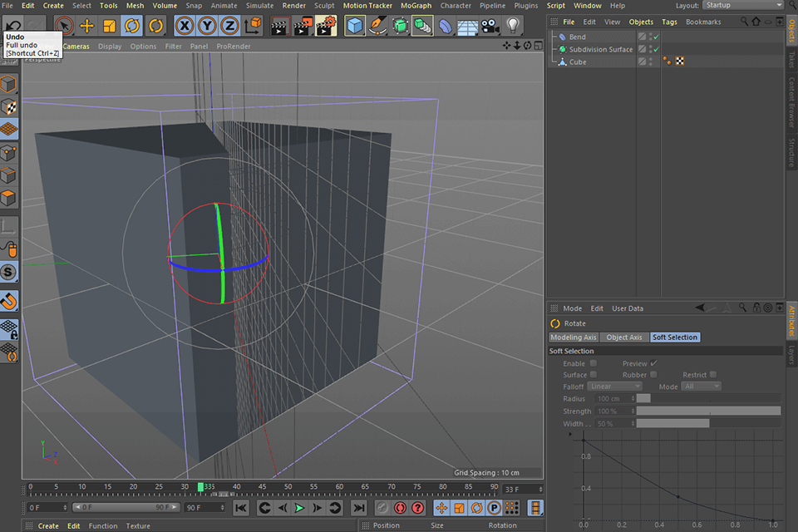The image size is (798, 532).
Task: Click the Strength slider bar
Action: [708, 411]
